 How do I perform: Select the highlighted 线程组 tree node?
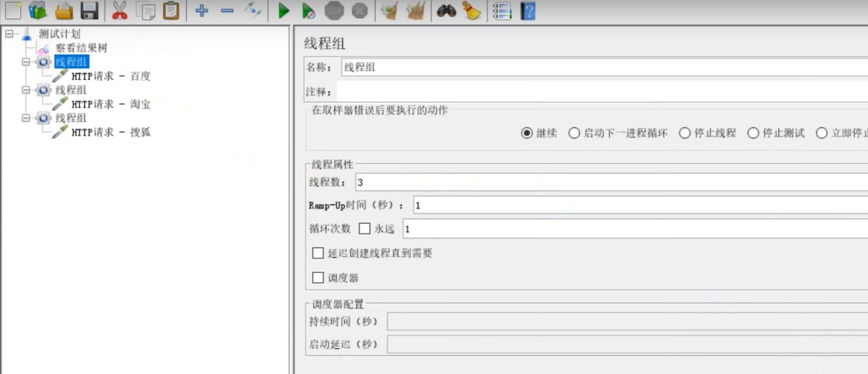[x=71, y=62]
